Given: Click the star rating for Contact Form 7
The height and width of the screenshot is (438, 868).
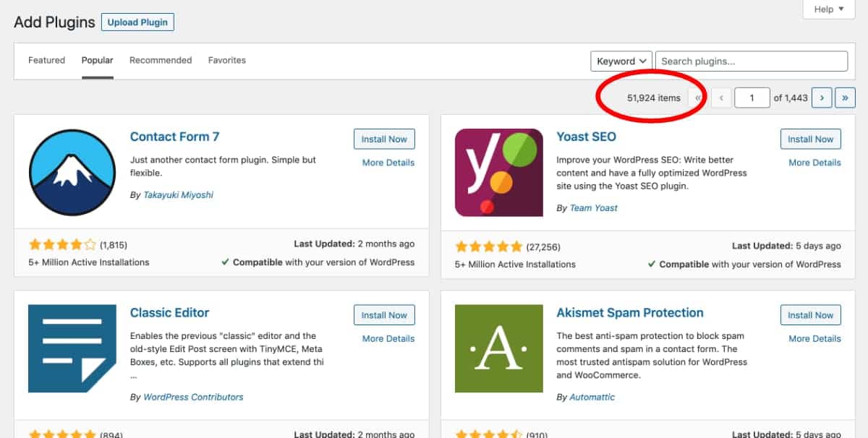Looking at the screenshot, I should click(x=62, y=245).
